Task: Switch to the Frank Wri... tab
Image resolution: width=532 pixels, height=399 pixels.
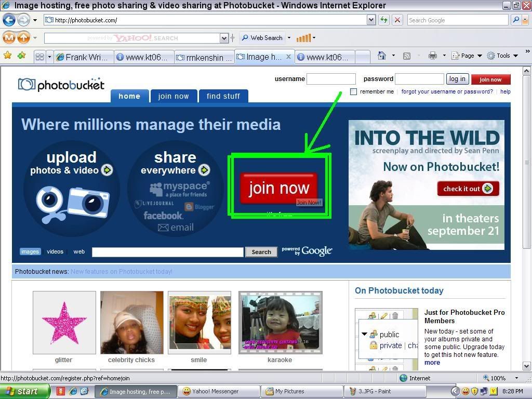Action: pos(84,57)
